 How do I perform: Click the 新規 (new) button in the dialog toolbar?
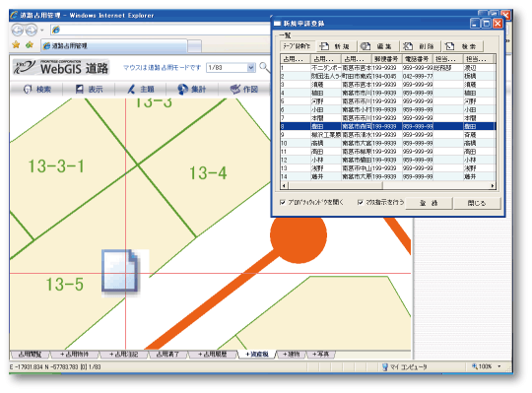pyautogui.click(x=336, y=46)
